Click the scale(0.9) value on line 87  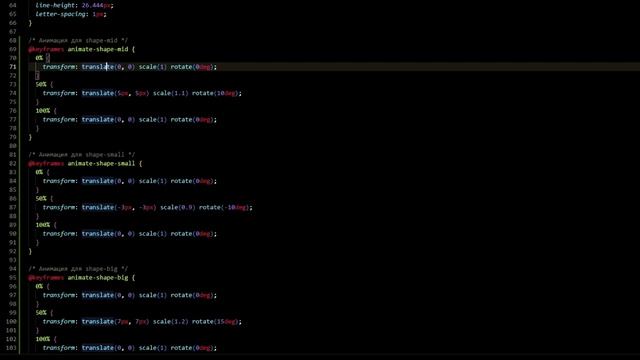(178, 207)
